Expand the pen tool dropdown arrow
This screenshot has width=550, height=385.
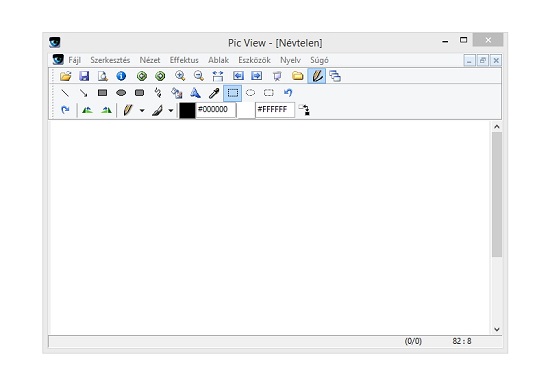click(x=142, y=110)
